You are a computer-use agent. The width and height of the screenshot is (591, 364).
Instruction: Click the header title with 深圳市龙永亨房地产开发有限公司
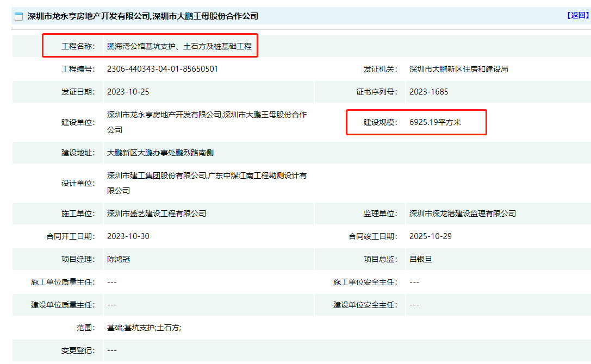[142, 16]
